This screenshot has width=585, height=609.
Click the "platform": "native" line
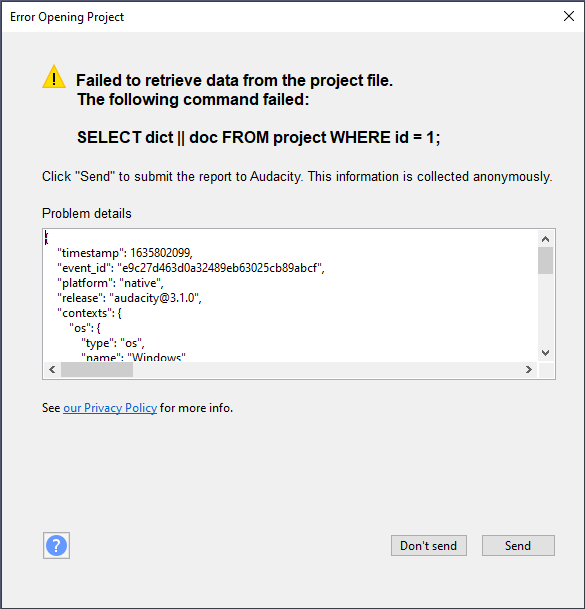click(x=110, y=283)
